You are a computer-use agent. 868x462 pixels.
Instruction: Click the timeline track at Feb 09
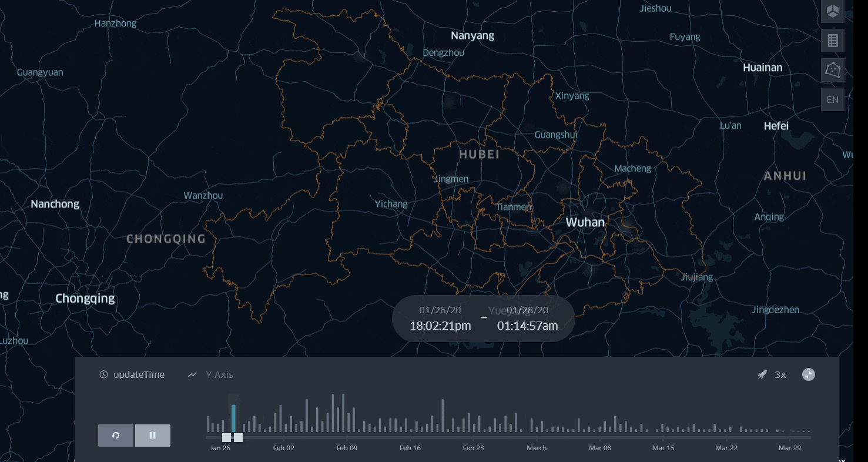(x=347, y=437)
